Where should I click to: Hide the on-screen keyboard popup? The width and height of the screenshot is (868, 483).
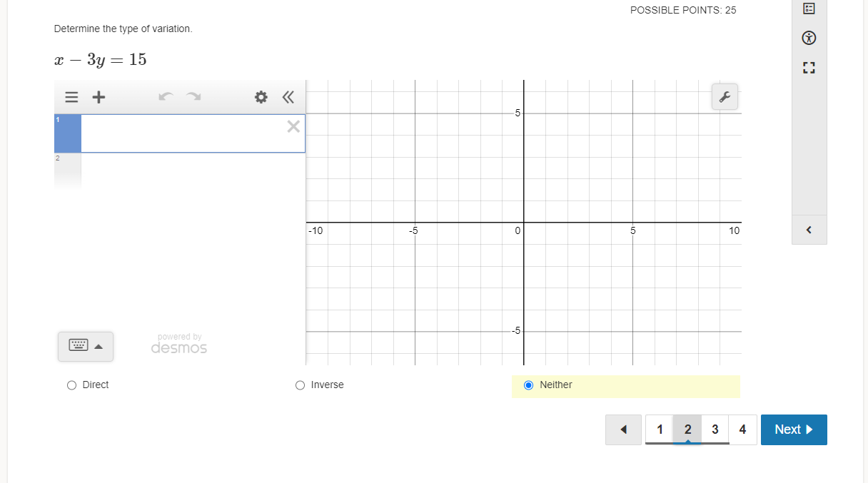pos(85,346)
